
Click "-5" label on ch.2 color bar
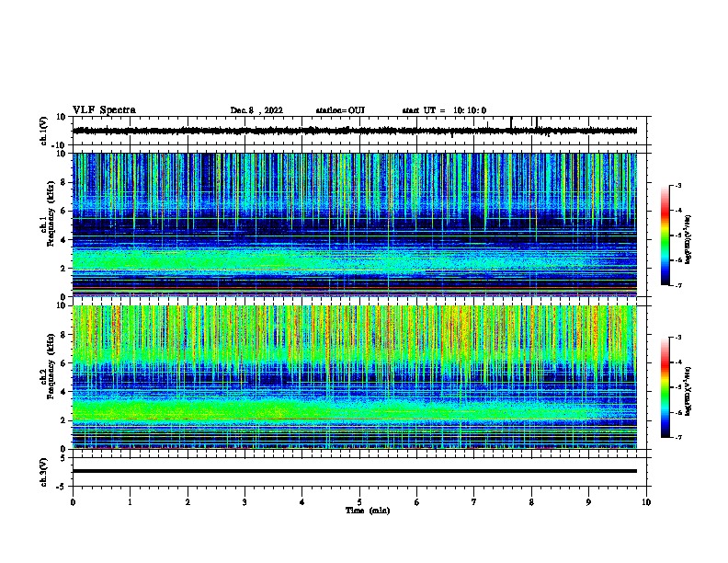coord(678,387)
